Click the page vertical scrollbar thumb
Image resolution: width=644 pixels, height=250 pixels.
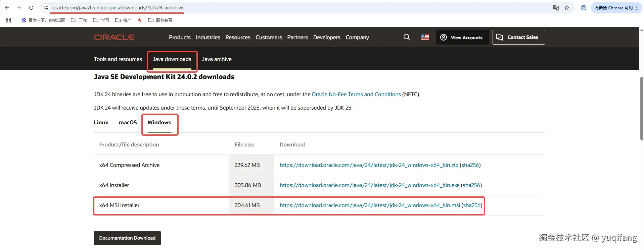coord(642,108)
